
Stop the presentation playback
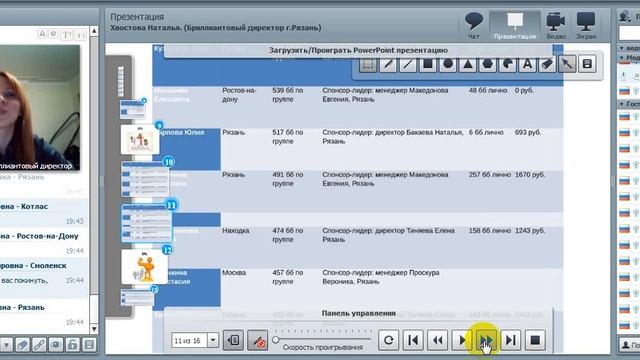point(535,340)
